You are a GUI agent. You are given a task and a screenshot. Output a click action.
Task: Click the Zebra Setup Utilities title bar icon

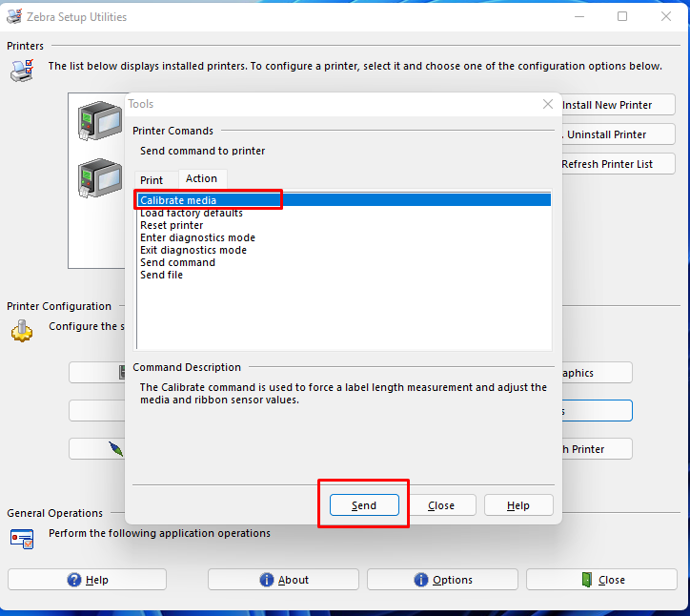(x=14, y=16)
